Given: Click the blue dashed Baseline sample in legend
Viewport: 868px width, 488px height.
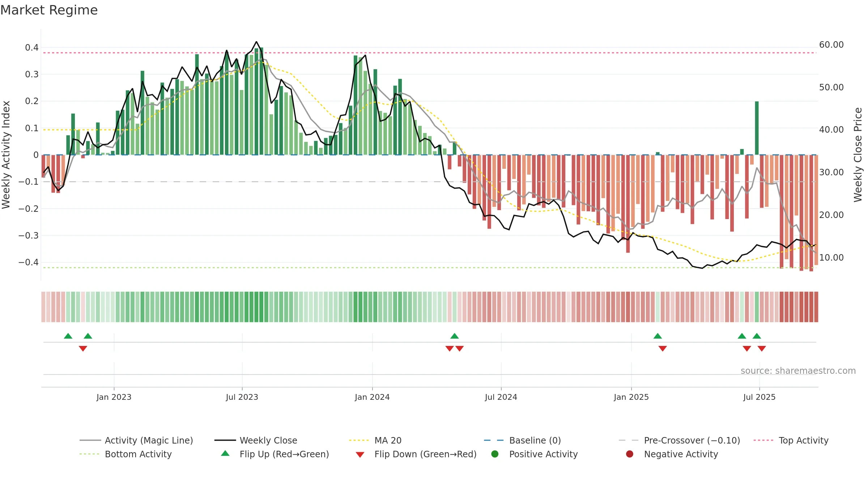Looking at the screenshot, I should [494, 440].
